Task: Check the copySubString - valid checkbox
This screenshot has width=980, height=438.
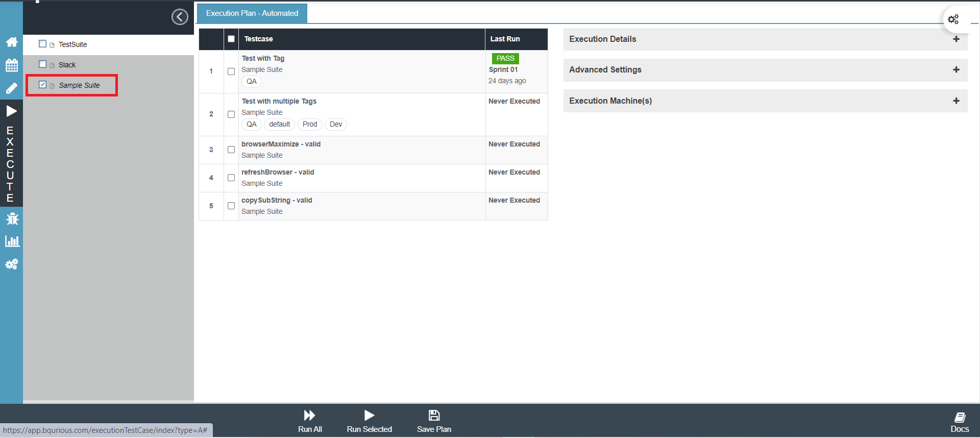Action: (x=231, y=206)
